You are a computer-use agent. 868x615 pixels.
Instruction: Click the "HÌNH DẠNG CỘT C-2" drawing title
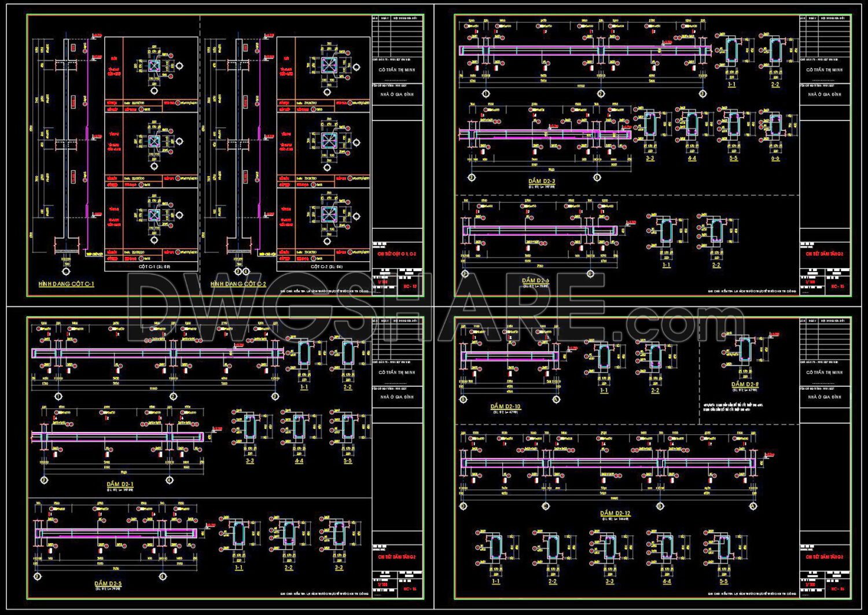(238, 284)
